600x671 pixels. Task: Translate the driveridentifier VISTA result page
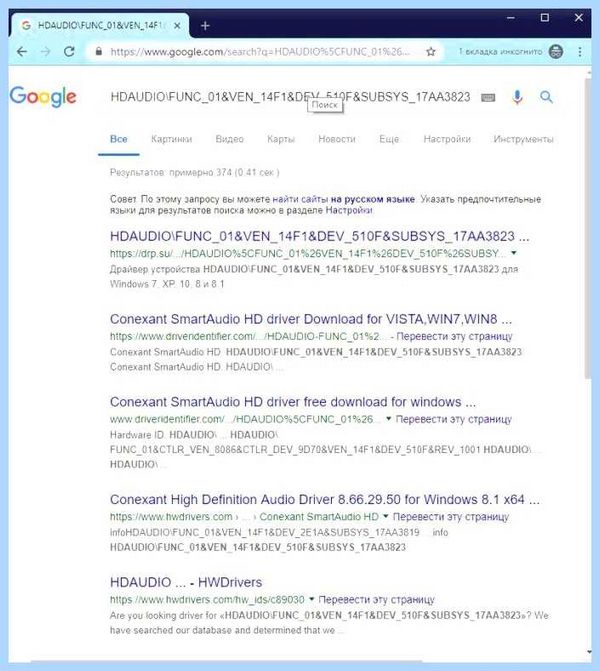coord(454,336)
